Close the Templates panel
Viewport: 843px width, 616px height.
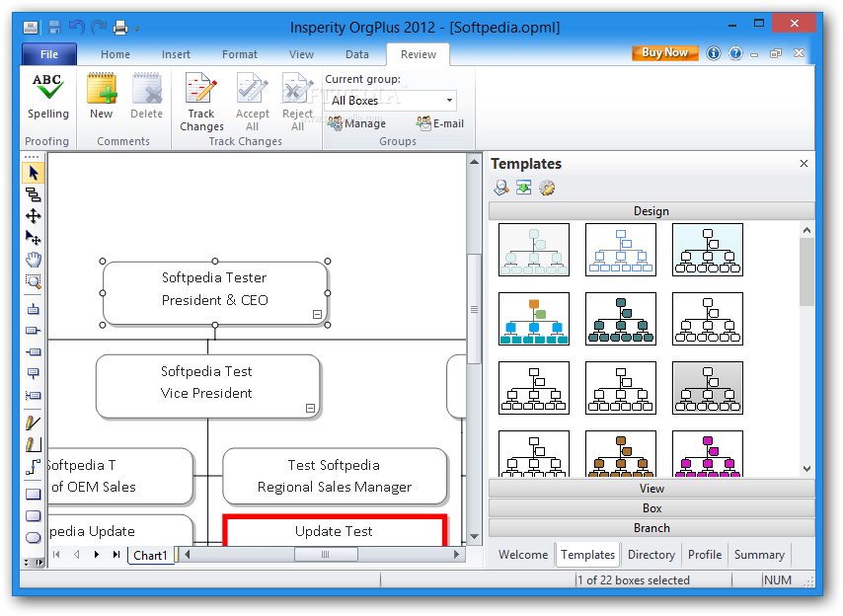(804, 164)
